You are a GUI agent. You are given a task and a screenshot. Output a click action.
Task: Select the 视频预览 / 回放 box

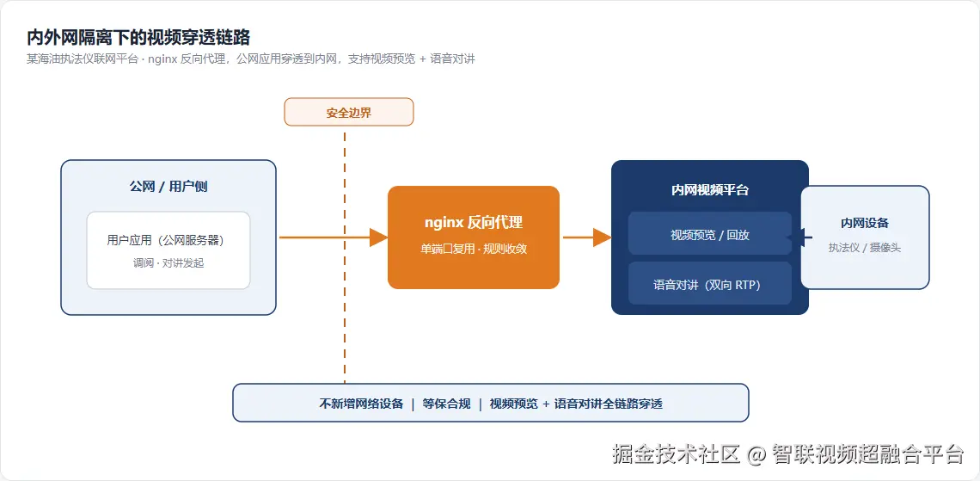[710, 233]
